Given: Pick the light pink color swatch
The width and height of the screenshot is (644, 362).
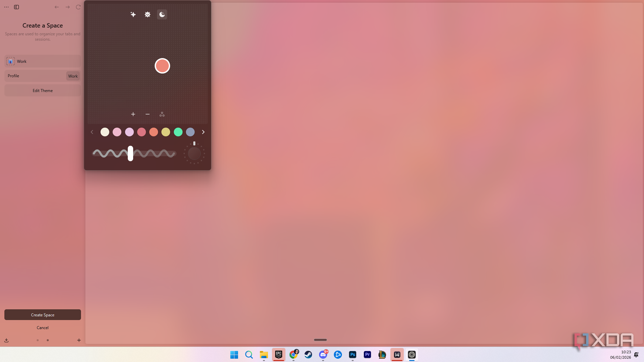Looking at the screenshot, I should (x=117, y=132).
